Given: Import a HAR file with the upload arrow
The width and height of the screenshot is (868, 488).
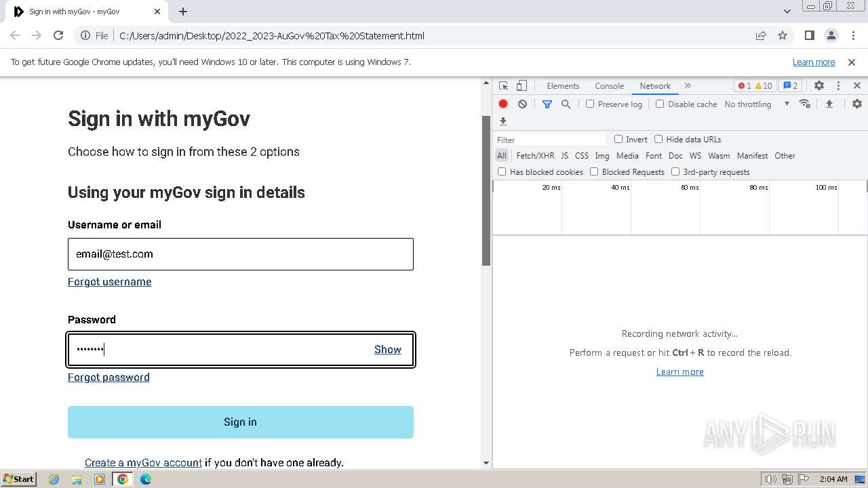Looking at the screenshot, I should coord(829,104).
